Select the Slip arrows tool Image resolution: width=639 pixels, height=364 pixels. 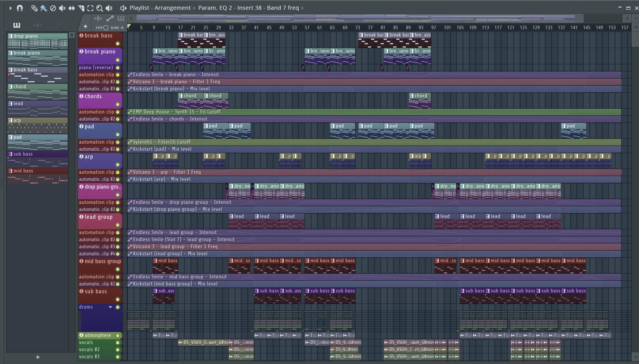click(72, 8)
